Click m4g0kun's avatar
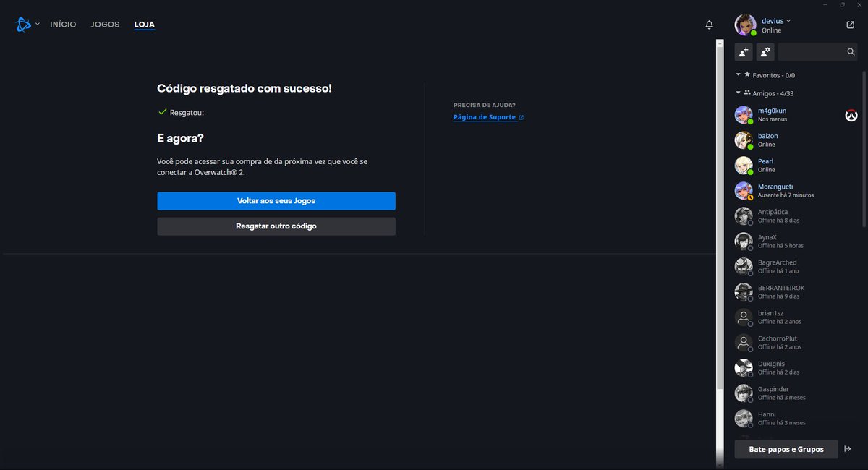The image size is (868, 470). point(744,115)
